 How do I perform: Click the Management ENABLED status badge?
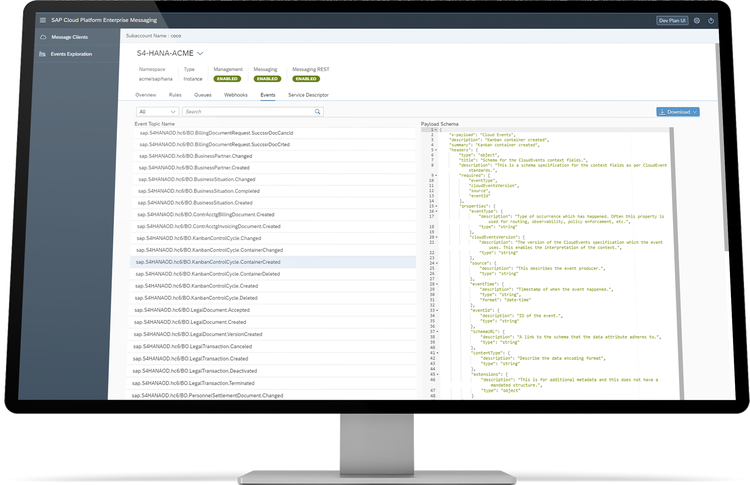pos(227,79)
